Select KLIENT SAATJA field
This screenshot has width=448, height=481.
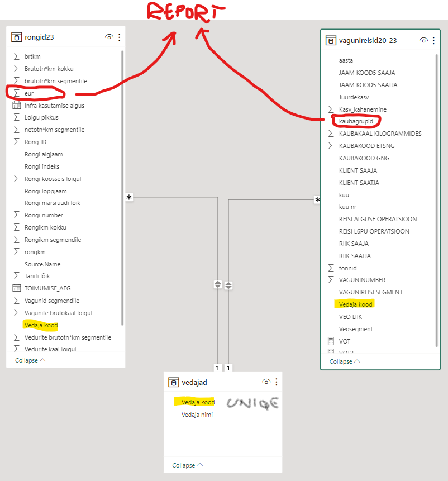[x=359, y=183]
